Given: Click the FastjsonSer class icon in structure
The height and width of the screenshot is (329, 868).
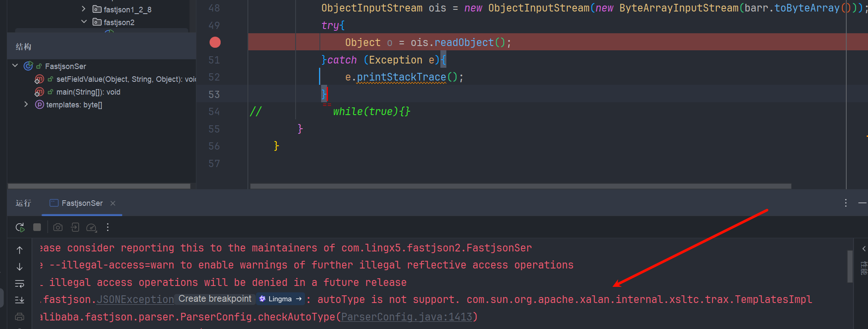Looking at the screenshot, I should point(29,66).
